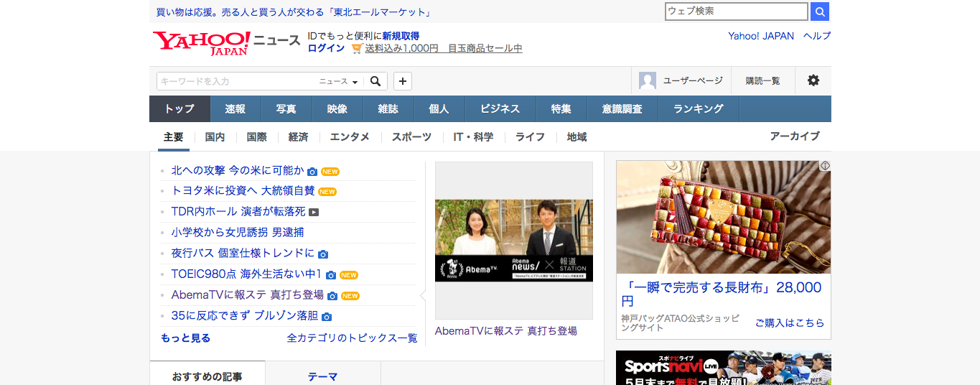980x385 pixels.
Task: Click video icon next to TDR内ホール headline
Action: 314,212
